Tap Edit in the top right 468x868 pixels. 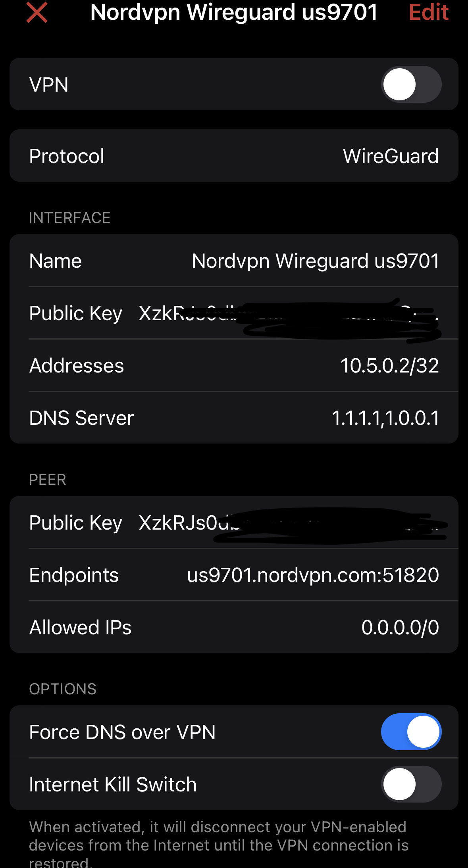click(428, 12)
